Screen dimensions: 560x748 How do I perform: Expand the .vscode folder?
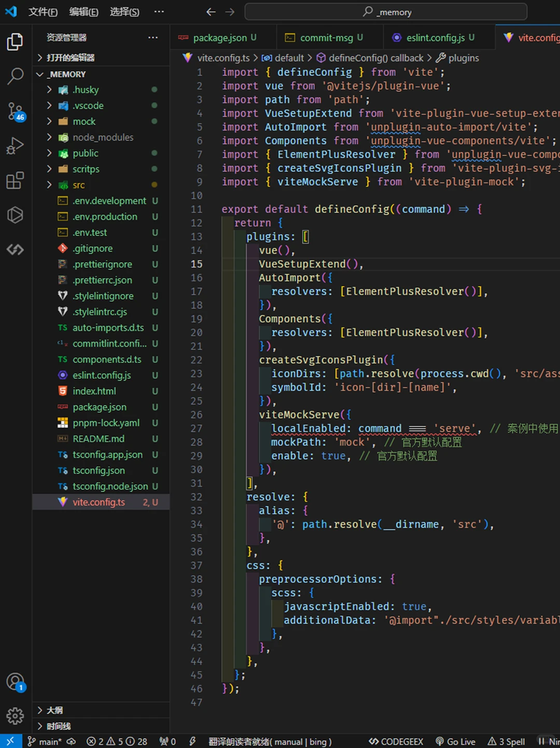101,105
